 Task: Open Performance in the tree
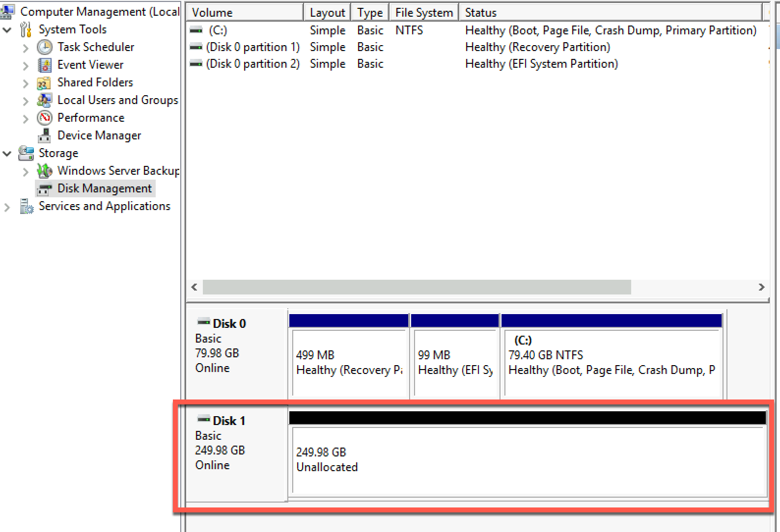(91, 118)
